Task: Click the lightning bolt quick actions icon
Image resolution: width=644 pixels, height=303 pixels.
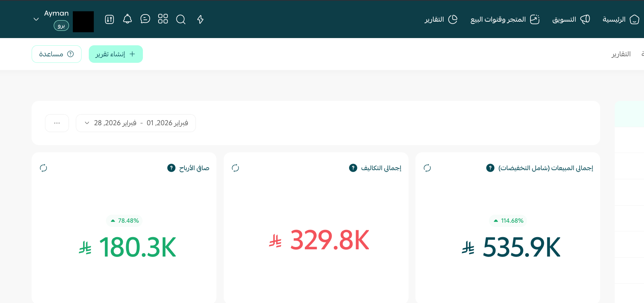Action: [200, 19]
